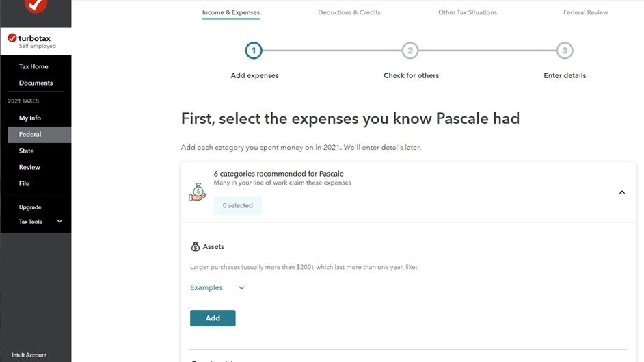Go to Other Tax Situations tab
This screenshot has width=644, height=362.
pos(467,12)
